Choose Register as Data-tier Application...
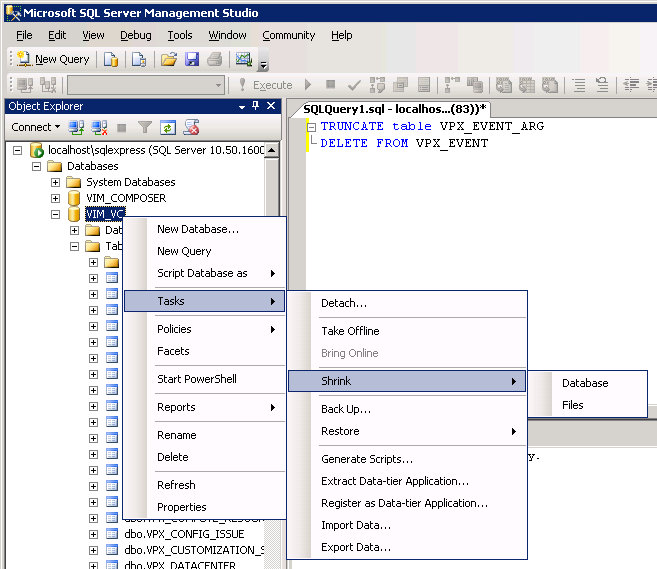Viewport: 657px width, 569px height. point(407,503)
